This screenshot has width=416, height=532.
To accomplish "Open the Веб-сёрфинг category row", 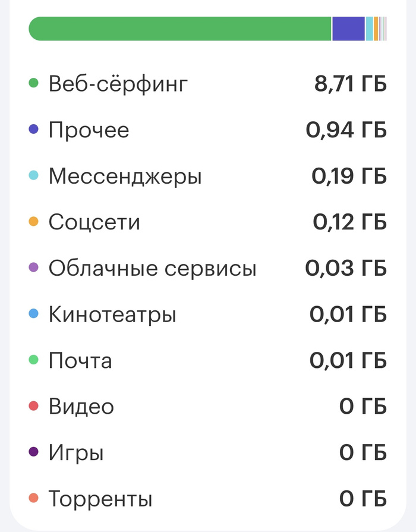I will tap(118, 84).
